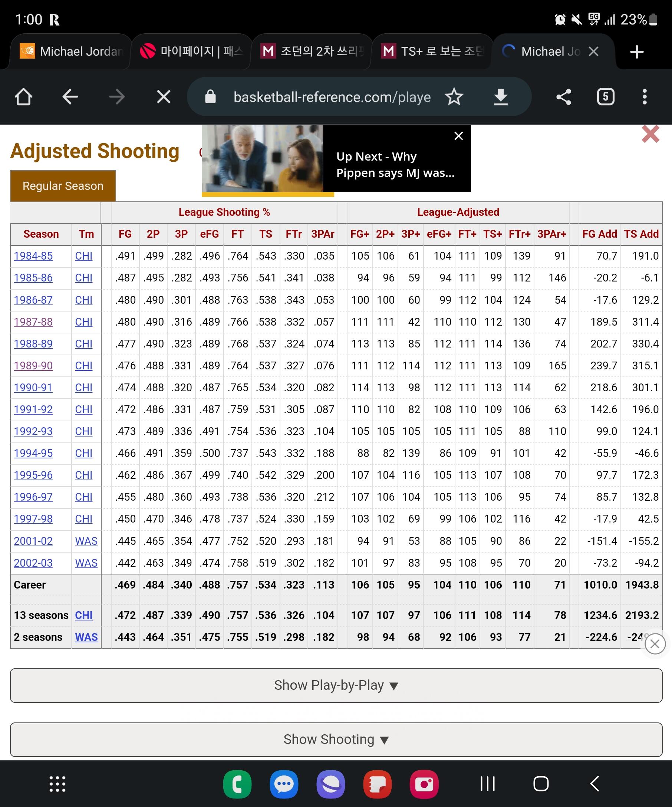Viewport: 672px width, 807px height.
Task: Go back with the back arrow
Action: click(x=70, y=97)
